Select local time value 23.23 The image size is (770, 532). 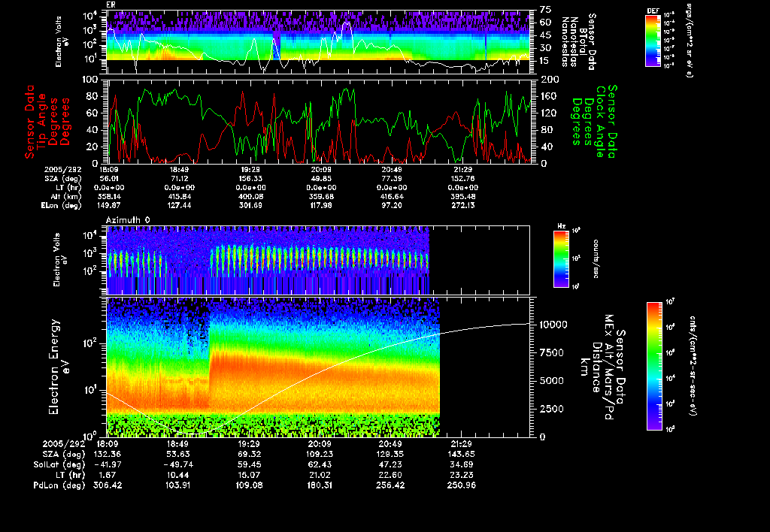tap(461, 475)
